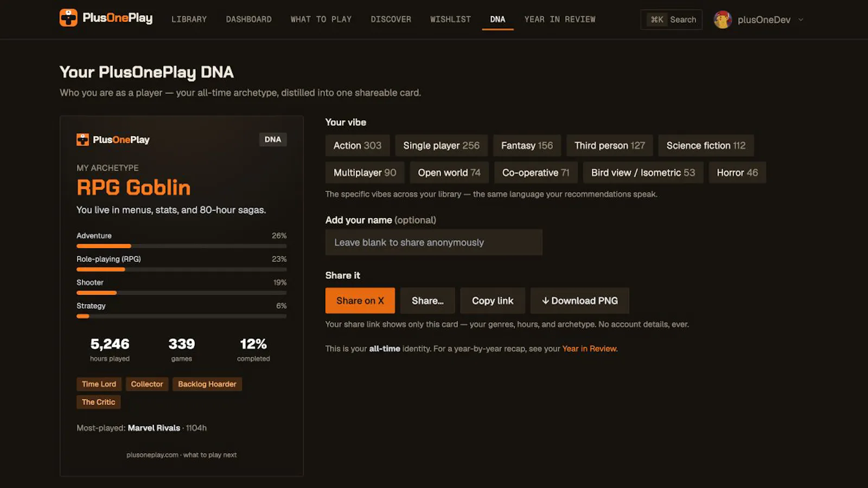
Task: Click the MY ARCHETYPE label
Action: (x=107, y=168)
